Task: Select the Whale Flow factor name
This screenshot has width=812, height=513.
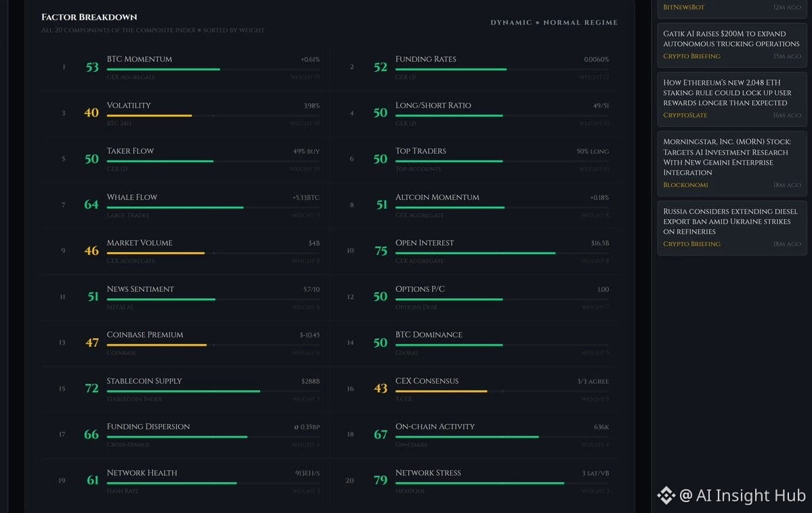Action: click(131, 197)
